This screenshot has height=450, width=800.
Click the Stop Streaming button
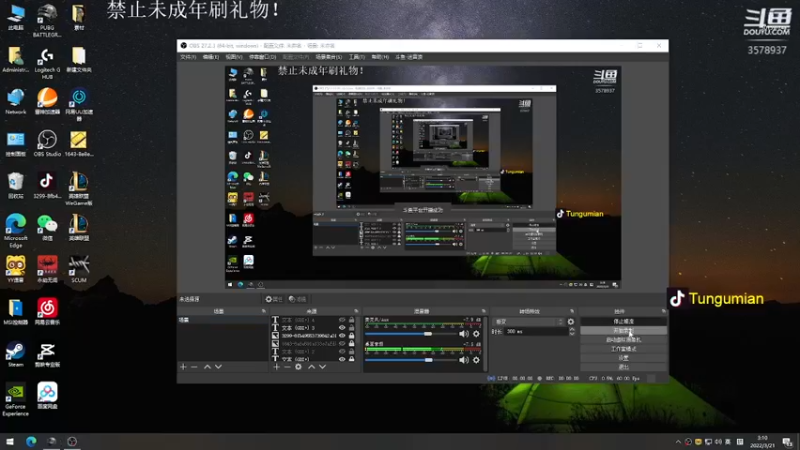623,321
